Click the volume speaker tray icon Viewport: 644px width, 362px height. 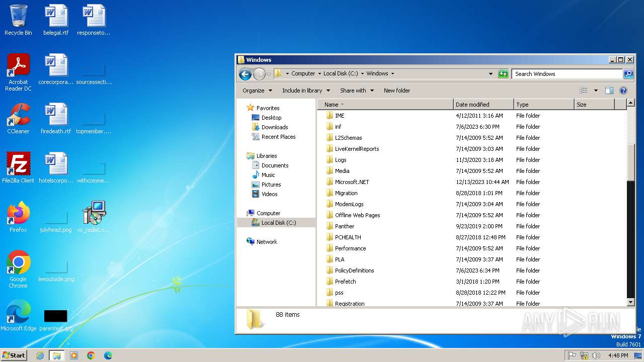596,355
